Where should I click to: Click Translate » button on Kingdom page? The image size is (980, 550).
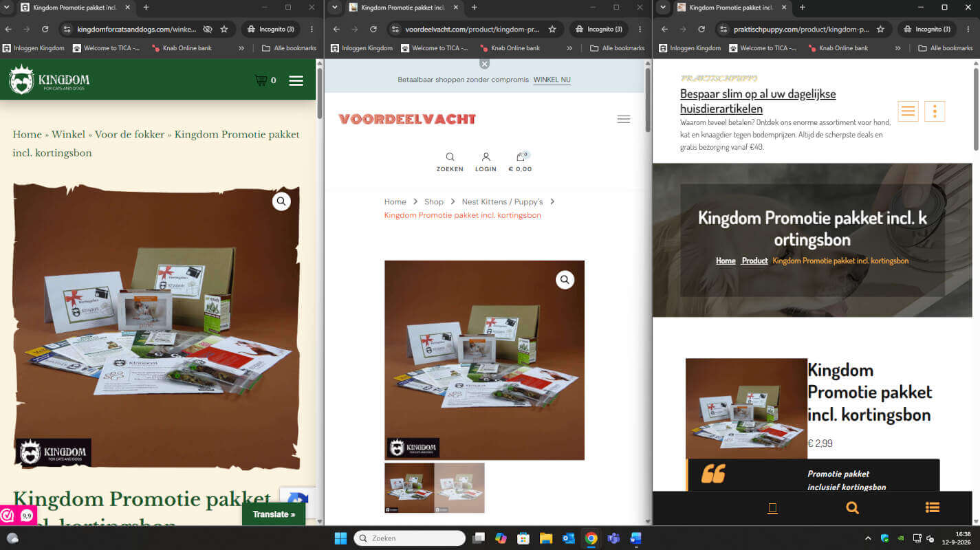point(274,514)
